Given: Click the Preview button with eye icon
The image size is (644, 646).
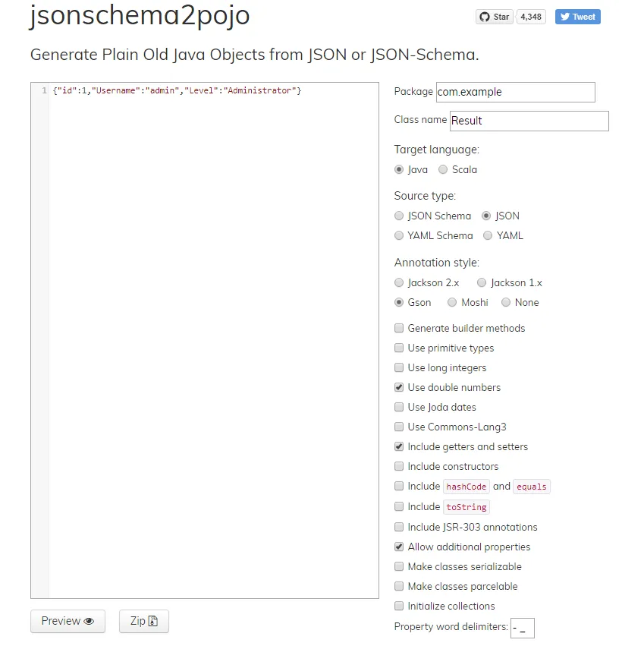Looking at the screenshot, I should tap(68, 621).
